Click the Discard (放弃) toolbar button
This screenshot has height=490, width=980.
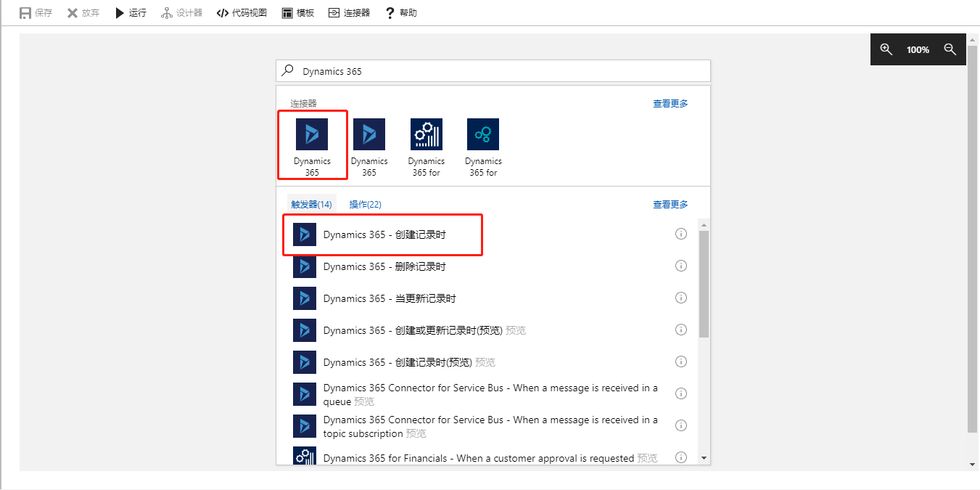click(x=83, y=13)
